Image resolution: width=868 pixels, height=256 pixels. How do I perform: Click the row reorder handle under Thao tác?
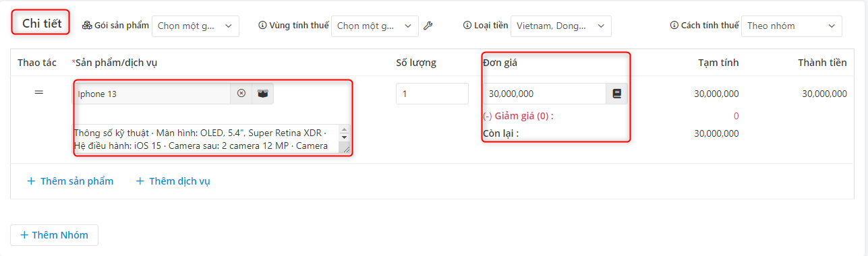(x=39, y=92)
